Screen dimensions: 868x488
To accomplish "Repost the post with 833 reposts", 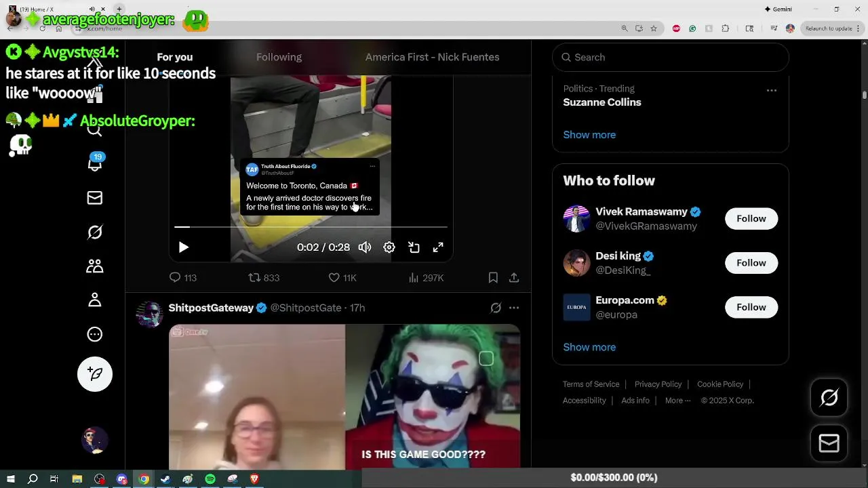I will pos(264,278).
